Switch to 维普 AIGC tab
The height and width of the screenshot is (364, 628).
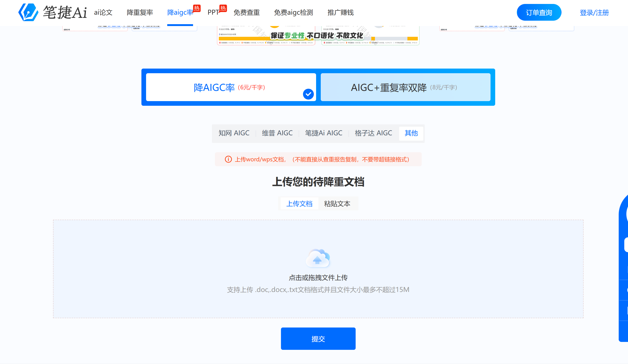[x=277, y=133]
